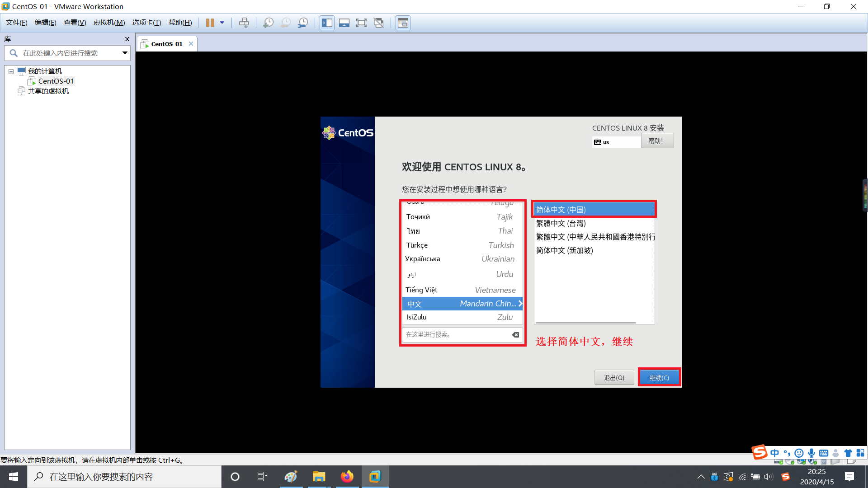Screen dimensions: 868x488
Task: Expand the library search dropdown arrow
Action: tap(125, 53)
